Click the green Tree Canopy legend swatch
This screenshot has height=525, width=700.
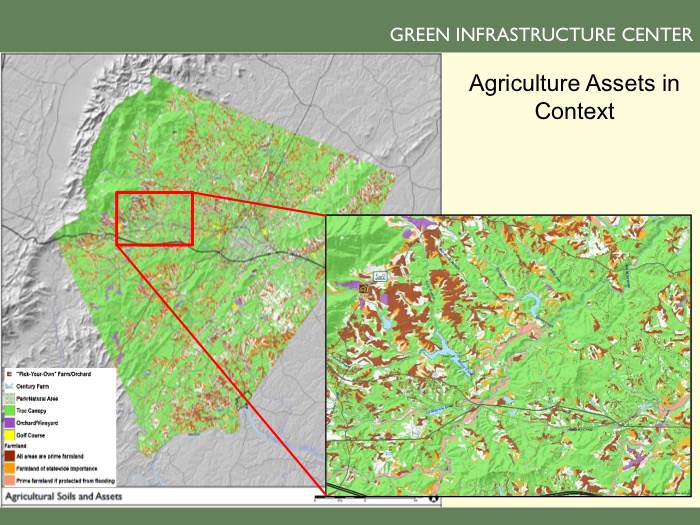point(8,410)
